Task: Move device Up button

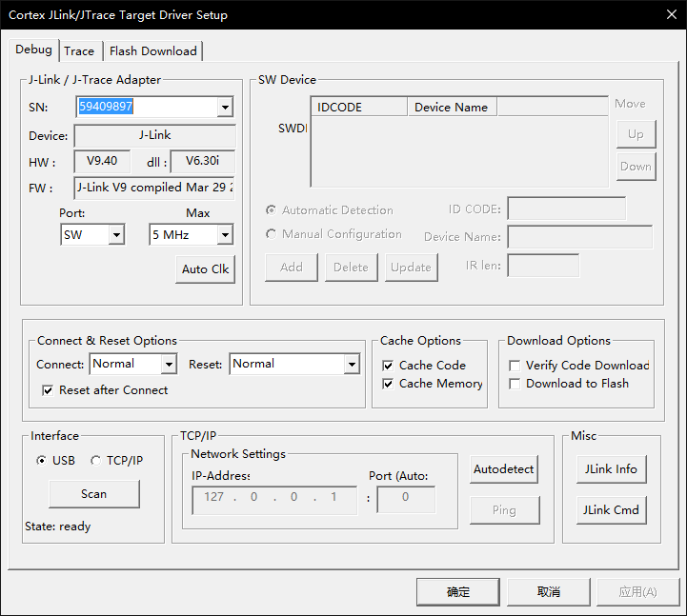Action: (x=636, y=134)
